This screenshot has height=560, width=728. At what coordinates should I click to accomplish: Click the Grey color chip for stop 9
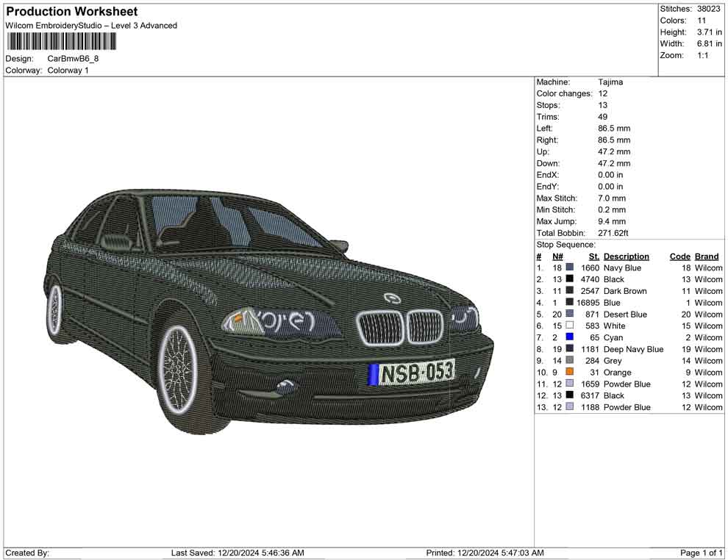coord(570,360)
